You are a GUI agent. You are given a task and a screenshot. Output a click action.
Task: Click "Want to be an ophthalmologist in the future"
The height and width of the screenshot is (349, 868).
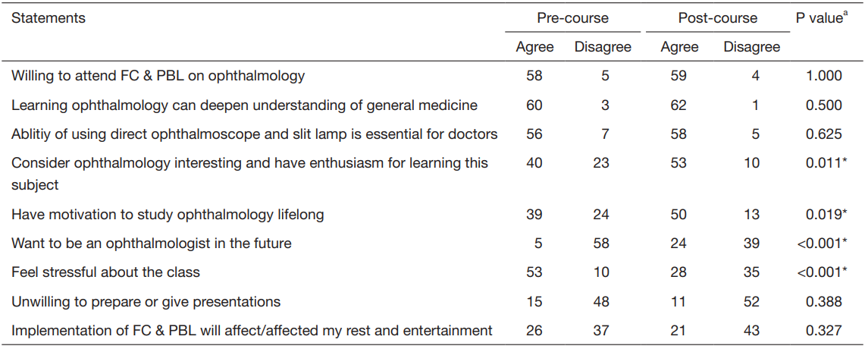(151, 244)
